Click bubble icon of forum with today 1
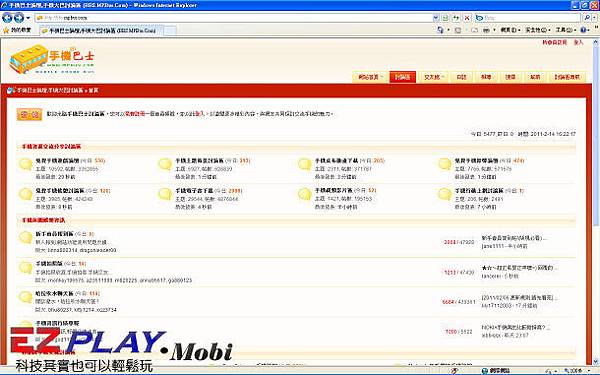The width and height of the screenshot is (600, 375). click(x=445, y=194)
